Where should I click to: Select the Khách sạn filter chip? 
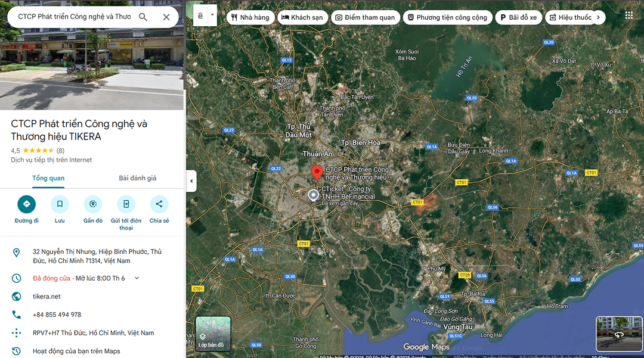(x=302, y=17)
